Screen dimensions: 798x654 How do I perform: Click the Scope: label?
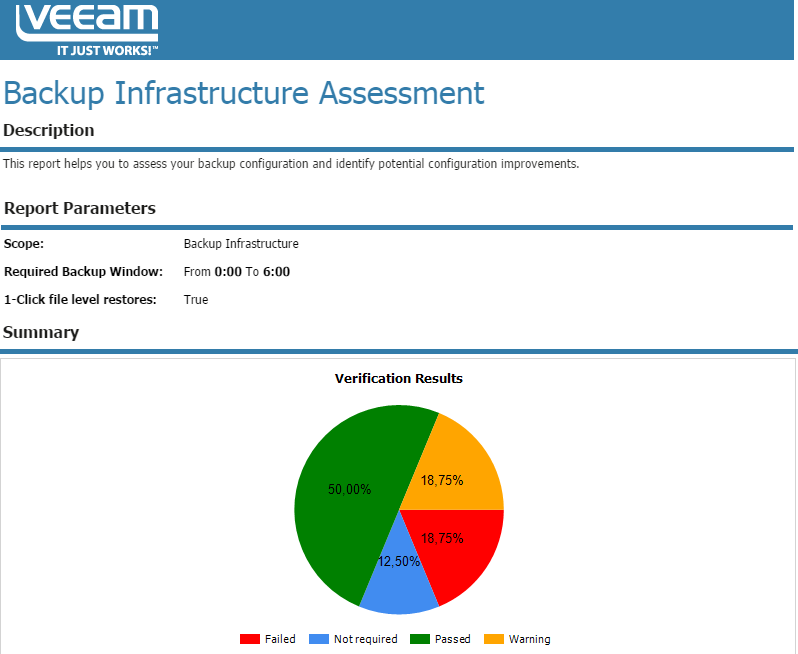(24, 244)
